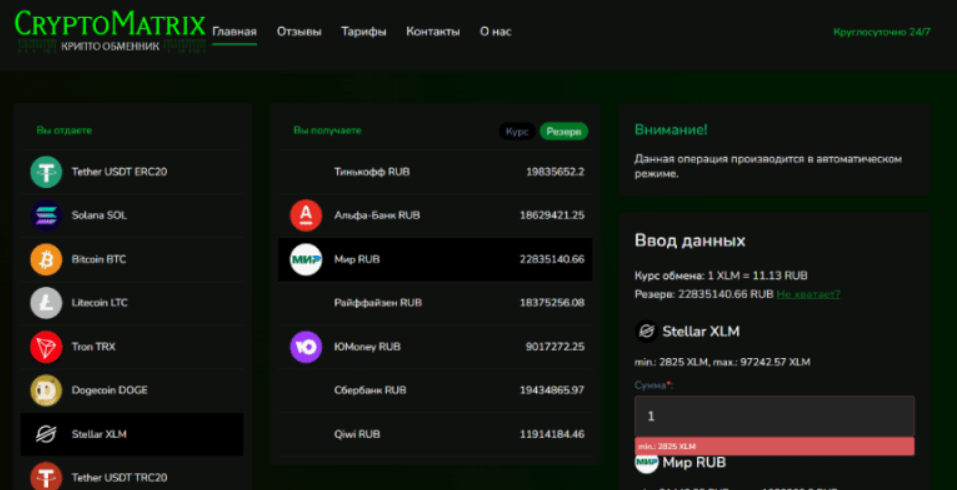Click the Вы отдаете heading

tap(64, 131)
